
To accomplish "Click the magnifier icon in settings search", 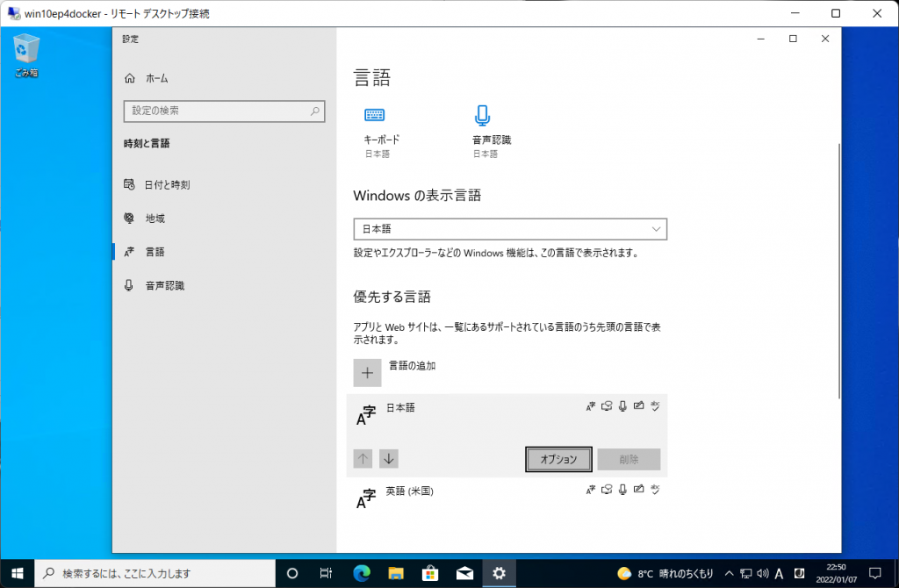I will (315, 111).
